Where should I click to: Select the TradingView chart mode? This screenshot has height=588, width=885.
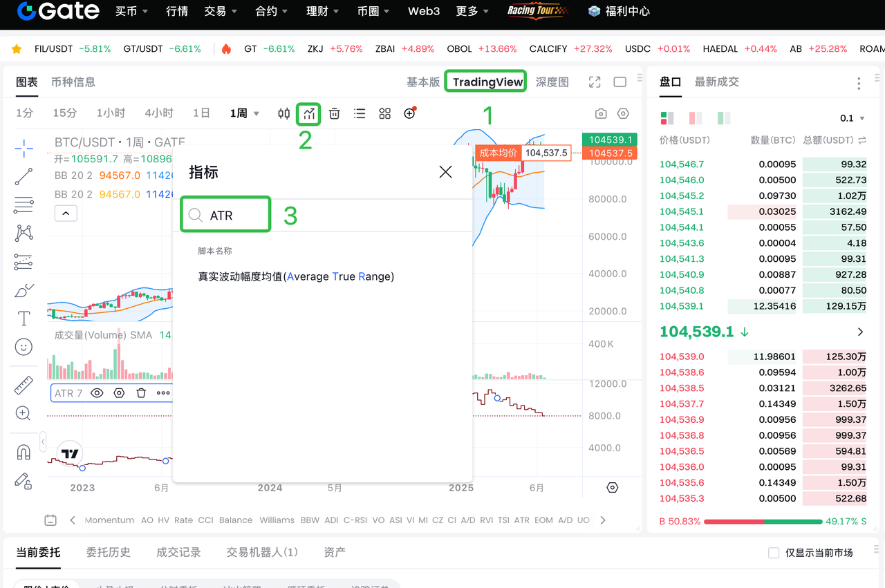[x=487, y=82]
